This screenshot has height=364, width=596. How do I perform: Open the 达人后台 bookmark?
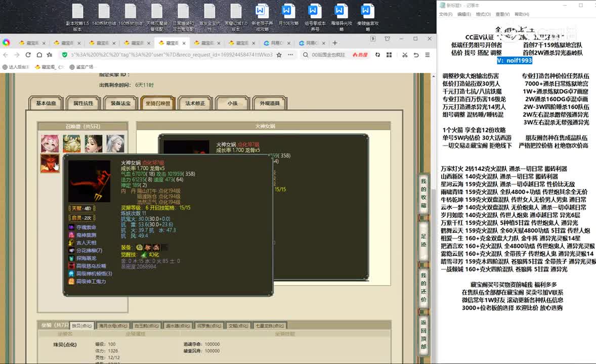(16, 67)
